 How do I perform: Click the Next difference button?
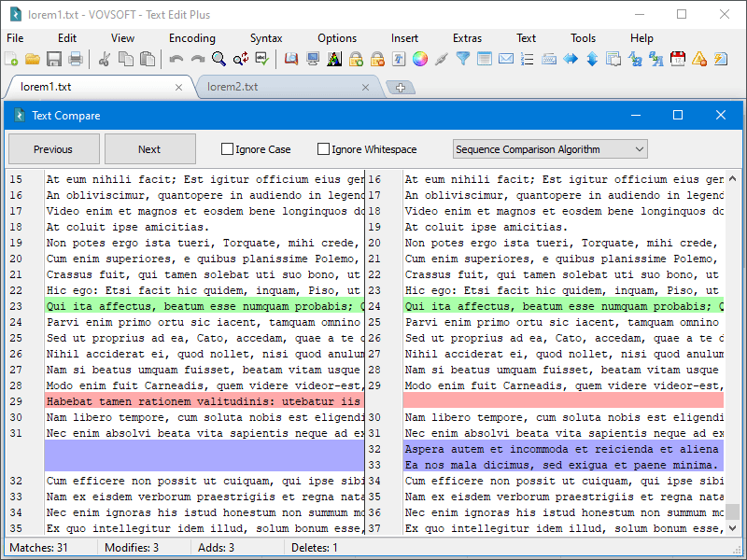pos(149,148)
